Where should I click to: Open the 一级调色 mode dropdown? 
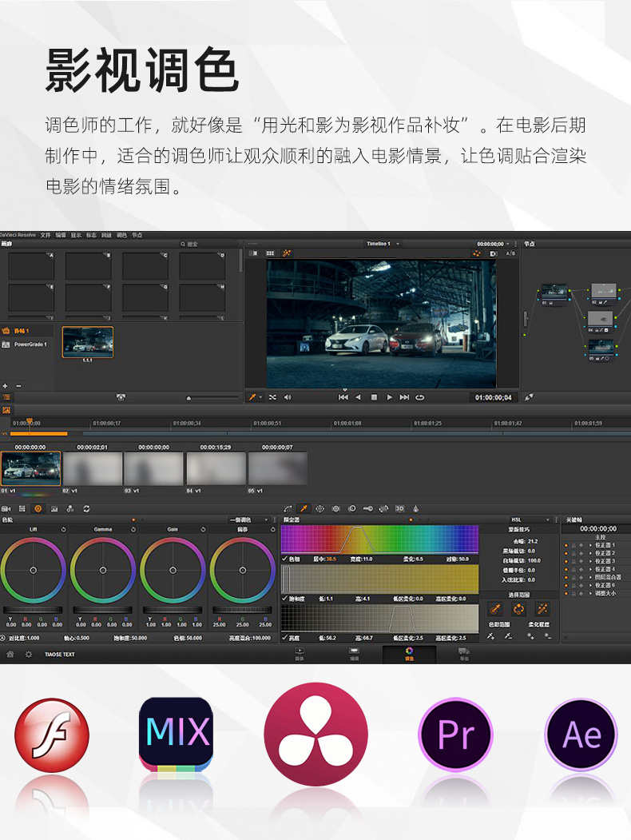(249, 520)
